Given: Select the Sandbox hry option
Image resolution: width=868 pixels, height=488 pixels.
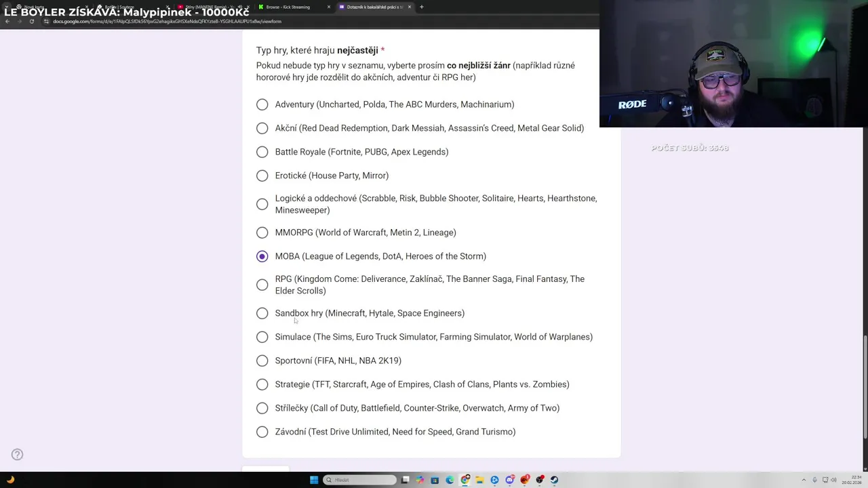Looking at the screenshot, I should tap(262, 313).
